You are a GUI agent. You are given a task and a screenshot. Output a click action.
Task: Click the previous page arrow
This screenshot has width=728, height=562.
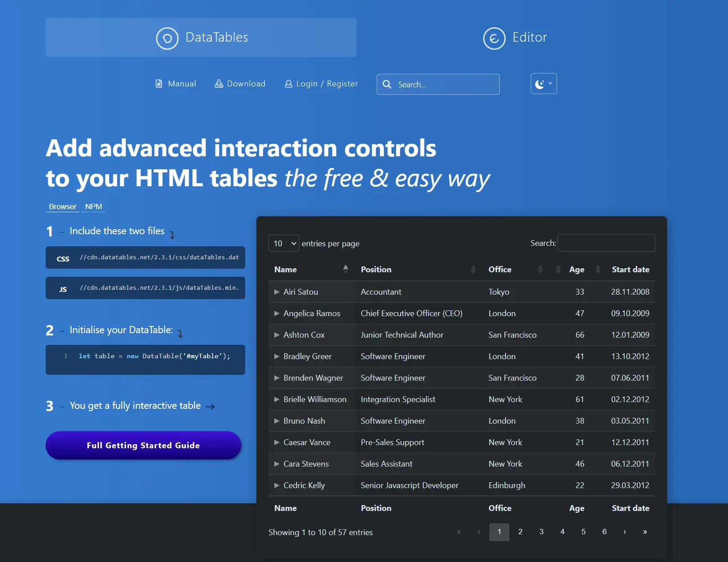point(479,532)
